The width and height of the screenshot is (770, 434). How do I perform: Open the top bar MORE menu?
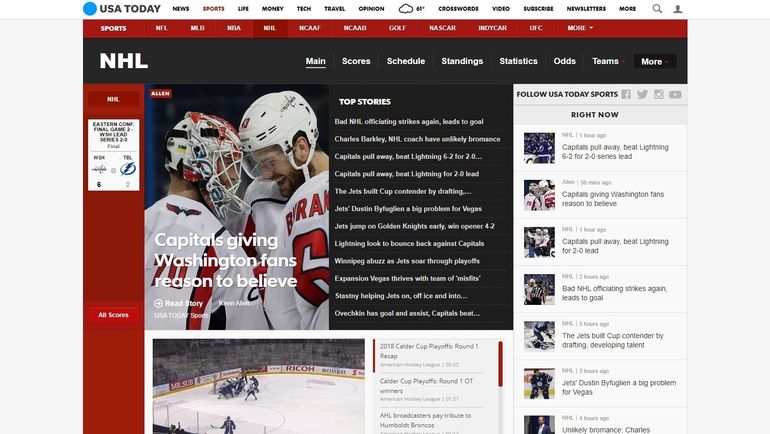627,9
